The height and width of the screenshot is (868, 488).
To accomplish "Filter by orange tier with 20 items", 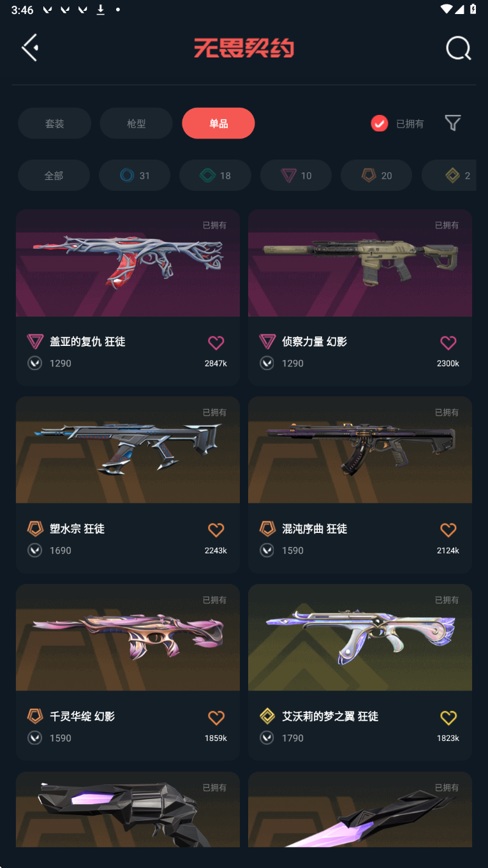I will [376, 176].
